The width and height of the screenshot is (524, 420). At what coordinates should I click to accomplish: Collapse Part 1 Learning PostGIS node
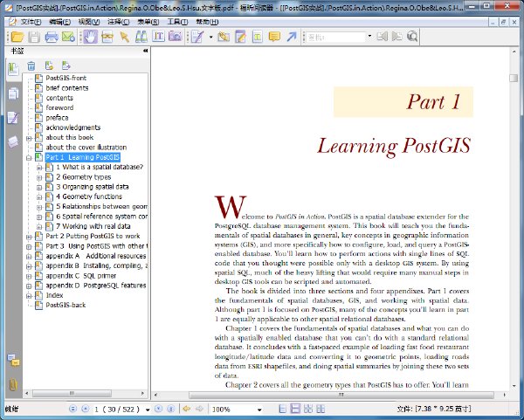[29, 158]
